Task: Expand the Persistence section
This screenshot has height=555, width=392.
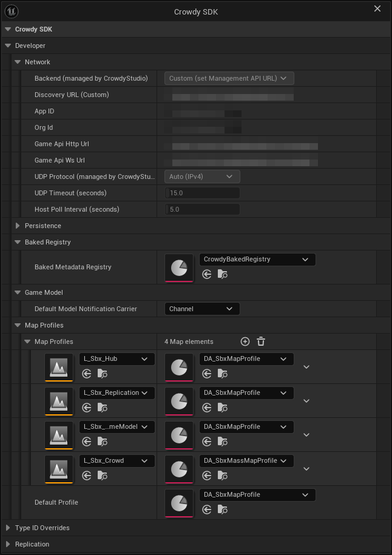Action: click(x=18, y=226)
